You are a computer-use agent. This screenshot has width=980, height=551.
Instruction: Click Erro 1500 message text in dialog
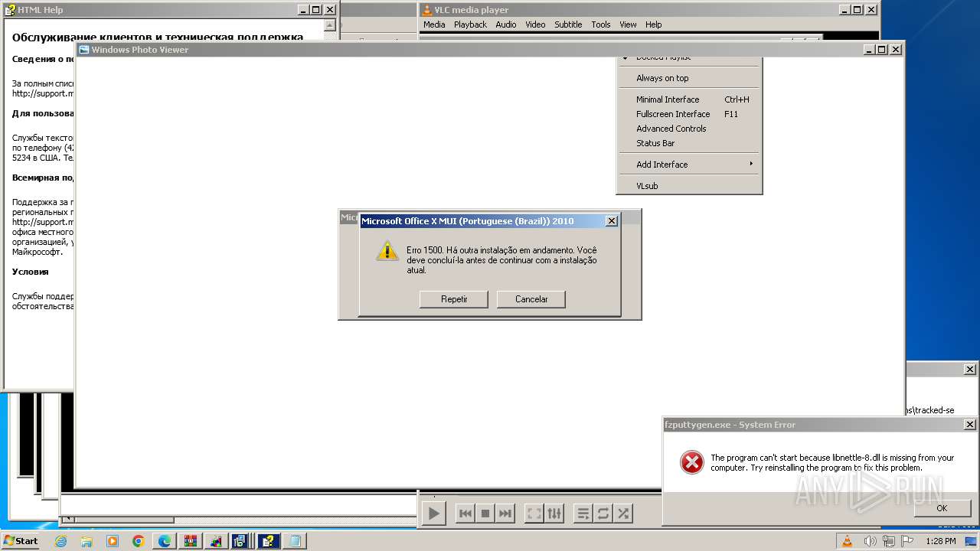(x=501, y=260)
